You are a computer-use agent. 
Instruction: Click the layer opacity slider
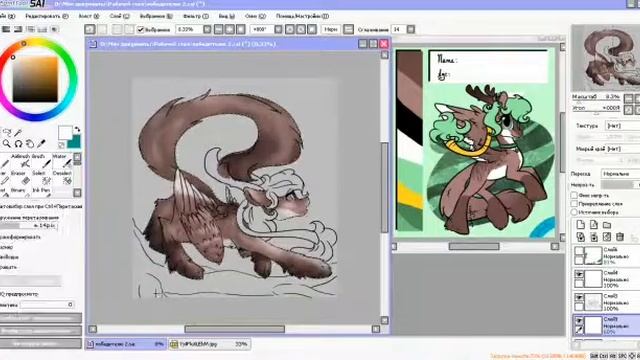point(620,185)
